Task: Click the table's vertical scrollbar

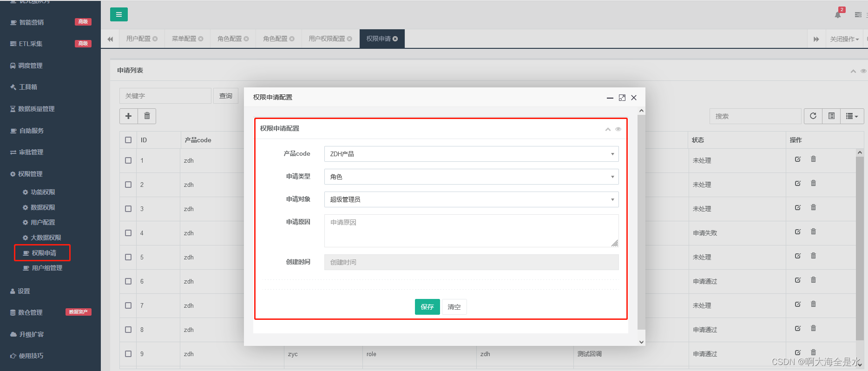Action: click(860, 249)
